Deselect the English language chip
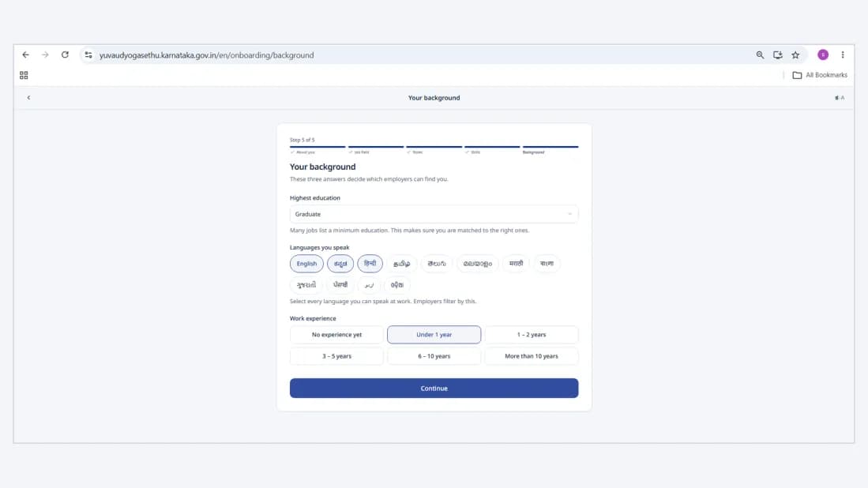The width and height of the screenshot is (868, 488). click(x=306, y=264)
